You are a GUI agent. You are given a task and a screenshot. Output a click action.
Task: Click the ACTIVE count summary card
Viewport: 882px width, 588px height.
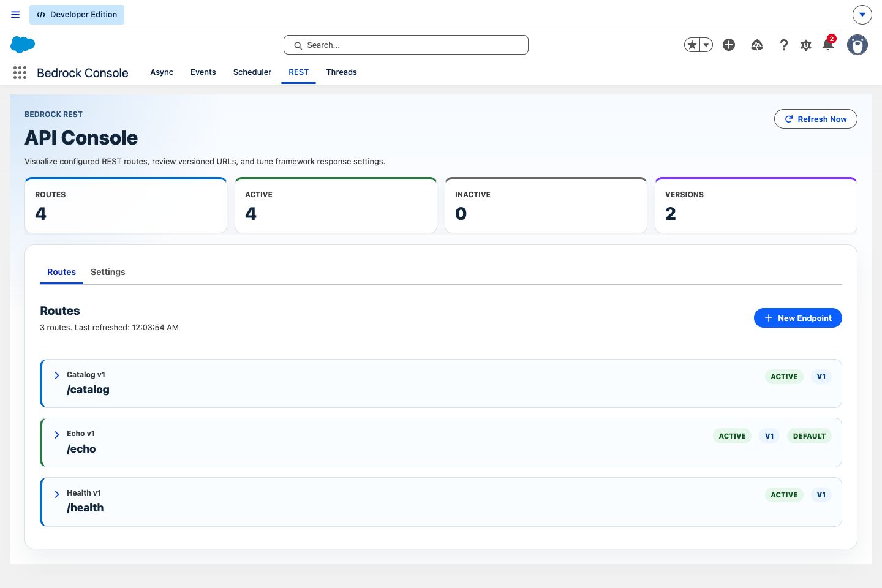[336, 205]
